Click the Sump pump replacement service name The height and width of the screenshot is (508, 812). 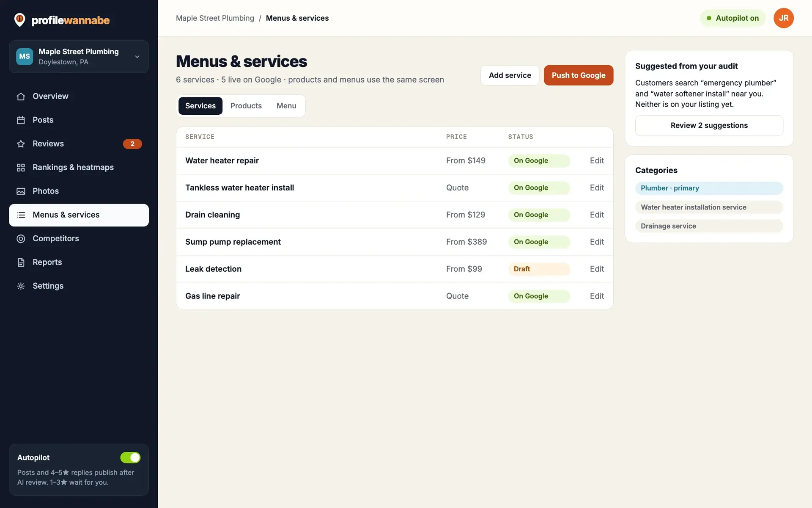click(233, 242)
